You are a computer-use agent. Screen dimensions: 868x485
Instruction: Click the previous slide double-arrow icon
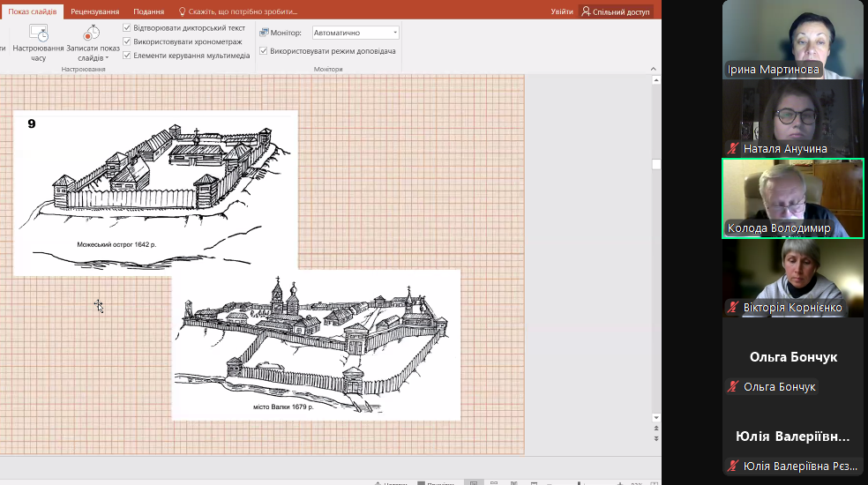click(655, 429)
